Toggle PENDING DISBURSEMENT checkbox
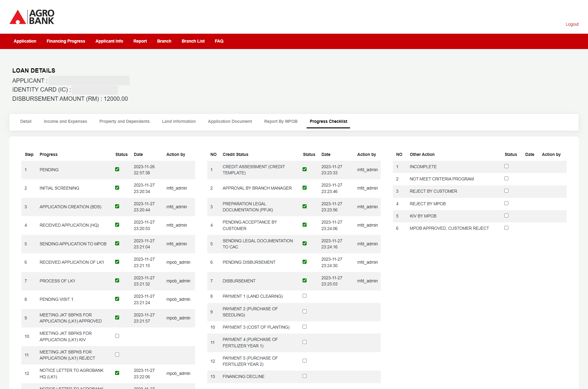Image resolution: width=588 pixels, height=389 pixels. point(304,262)
